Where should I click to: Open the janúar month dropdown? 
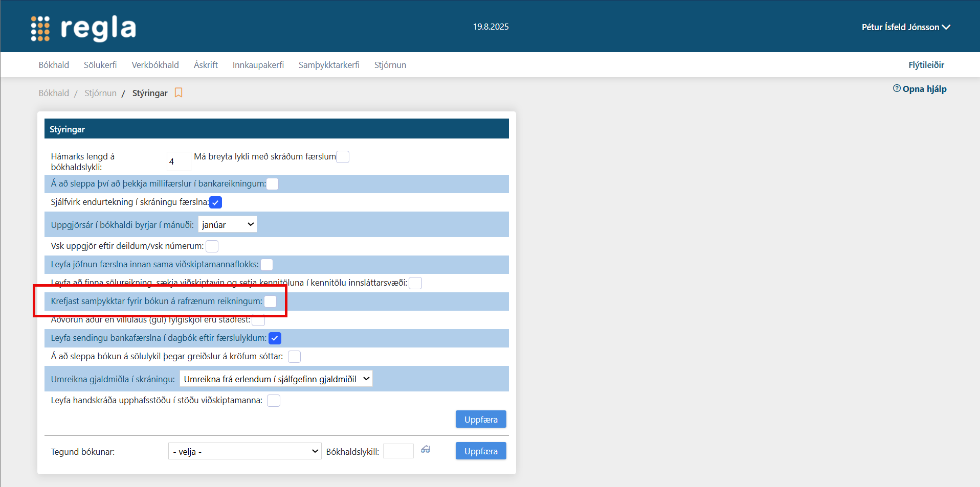pyautogui.click(x=228, y=225)
